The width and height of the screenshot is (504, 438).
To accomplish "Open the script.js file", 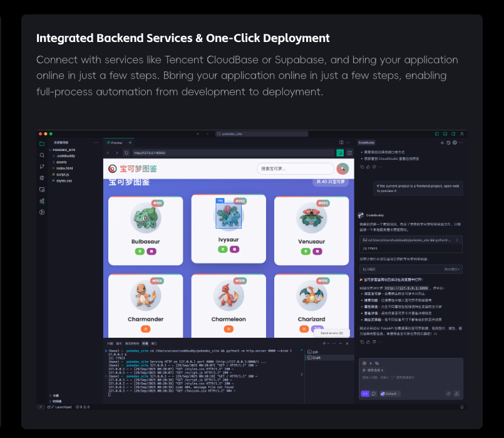I will pyautogui.click(x=61, y=175).
